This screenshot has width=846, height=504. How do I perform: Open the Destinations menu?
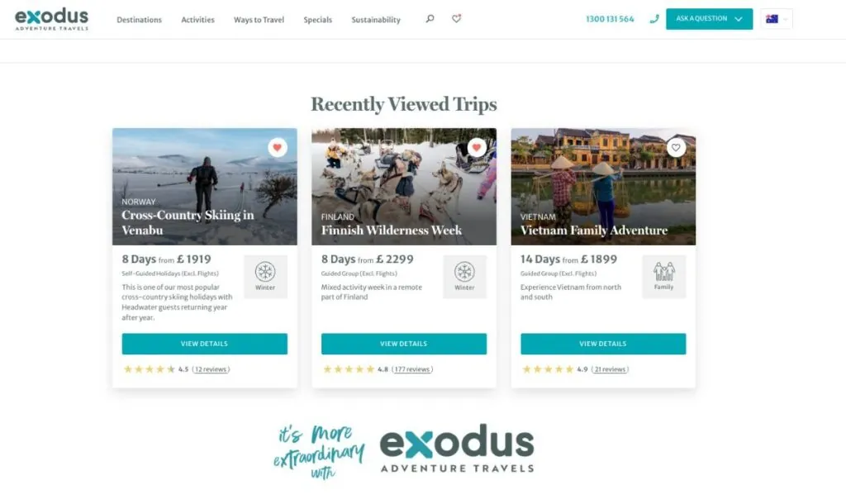(139, 20)
